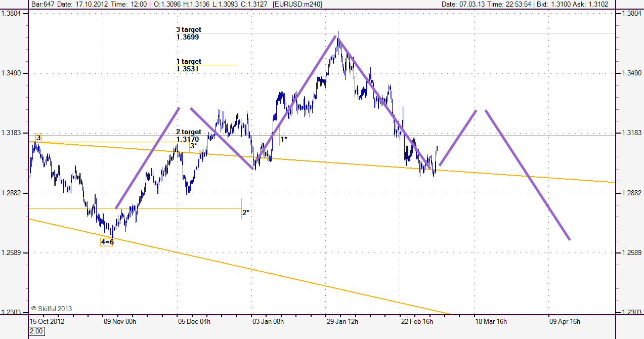The width and height of the screenshot is (644, 339).
Task: Click the boxed '3' wave marker
Action: click(38, 138)
